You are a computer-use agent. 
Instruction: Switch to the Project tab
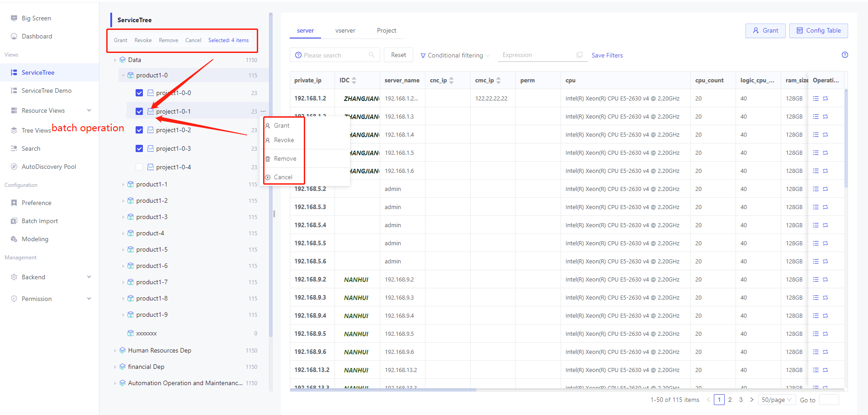pos(387,30)
